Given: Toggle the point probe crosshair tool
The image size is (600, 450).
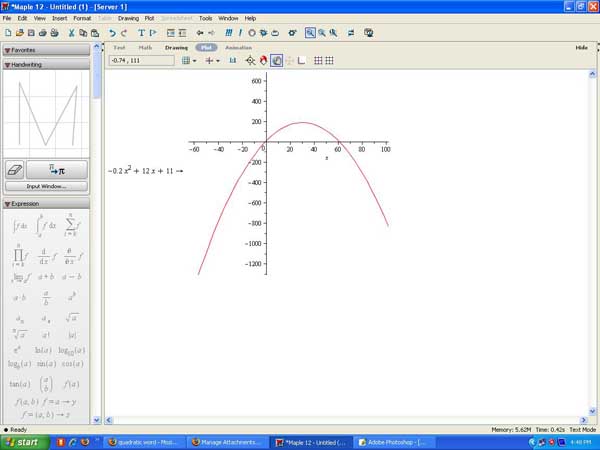Looking at the screenshot, I should (251, 60).
